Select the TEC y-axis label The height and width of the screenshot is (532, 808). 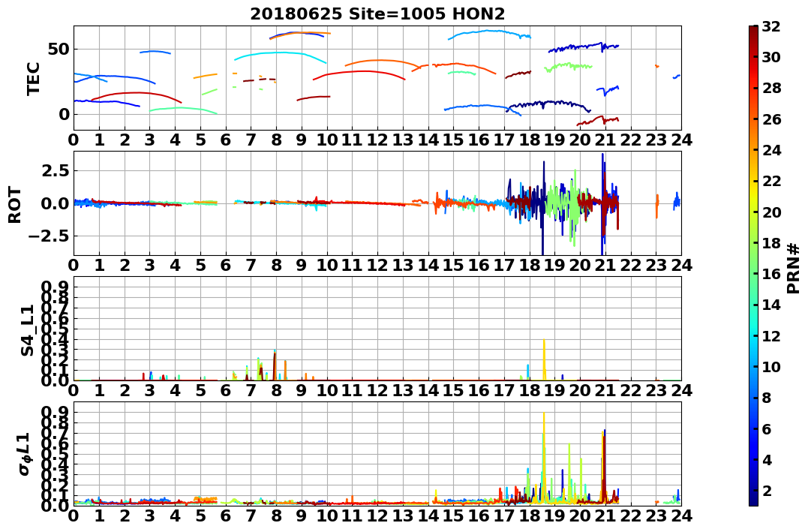tap(33, 78)
